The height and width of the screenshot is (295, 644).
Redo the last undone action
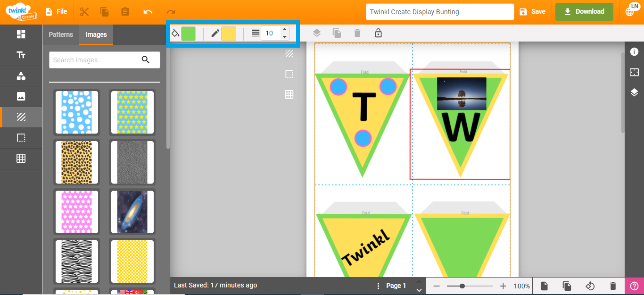pos(171,12)
